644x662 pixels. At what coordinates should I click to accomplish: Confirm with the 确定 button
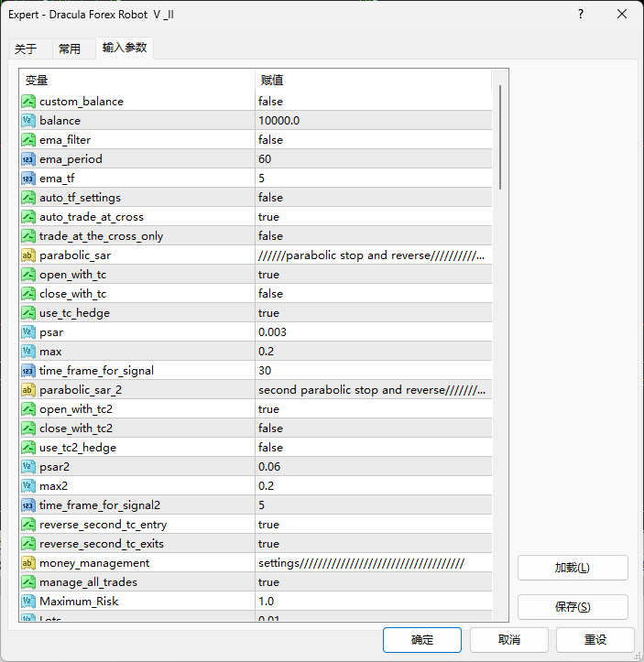pos(422,640)
